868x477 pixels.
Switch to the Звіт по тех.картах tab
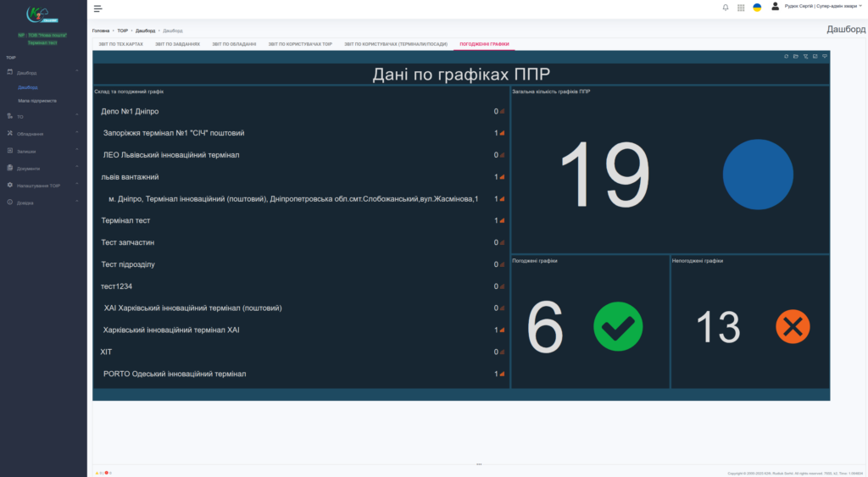pos(118,43)
